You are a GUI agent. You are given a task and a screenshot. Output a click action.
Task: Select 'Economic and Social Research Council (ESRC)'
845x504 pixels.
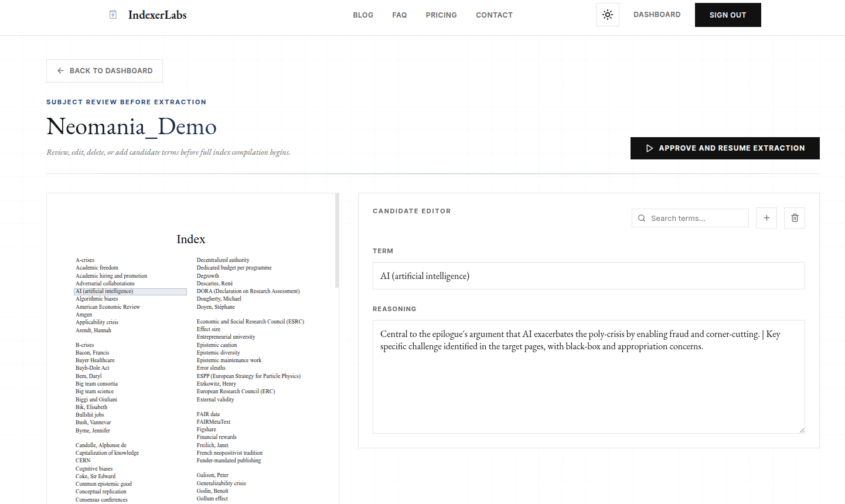point(251,322)
